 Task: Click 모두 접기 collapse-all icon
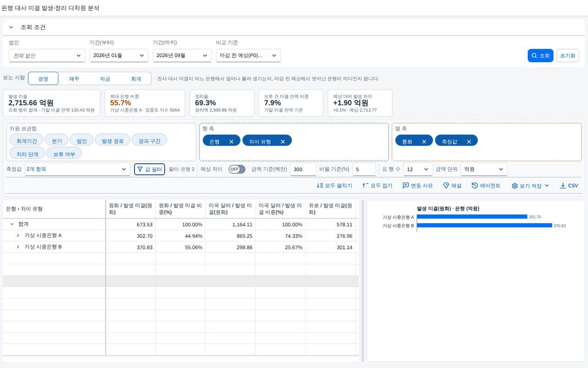[365, 186]
